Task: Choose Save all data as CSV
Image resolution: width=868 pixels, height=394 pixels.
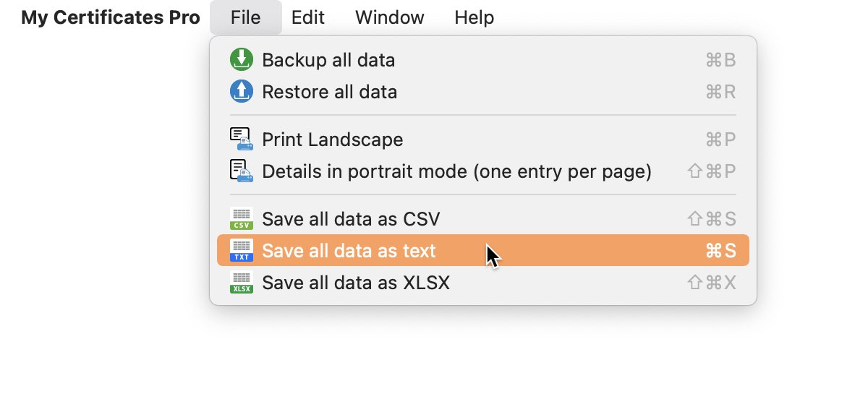Action: tap(483, 218)
